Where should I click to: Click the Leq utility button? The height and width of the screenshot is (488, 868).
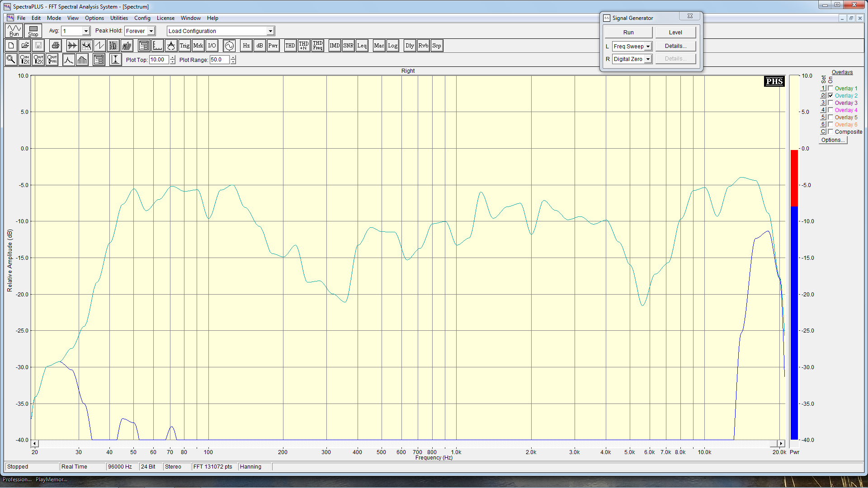(362, 46)
